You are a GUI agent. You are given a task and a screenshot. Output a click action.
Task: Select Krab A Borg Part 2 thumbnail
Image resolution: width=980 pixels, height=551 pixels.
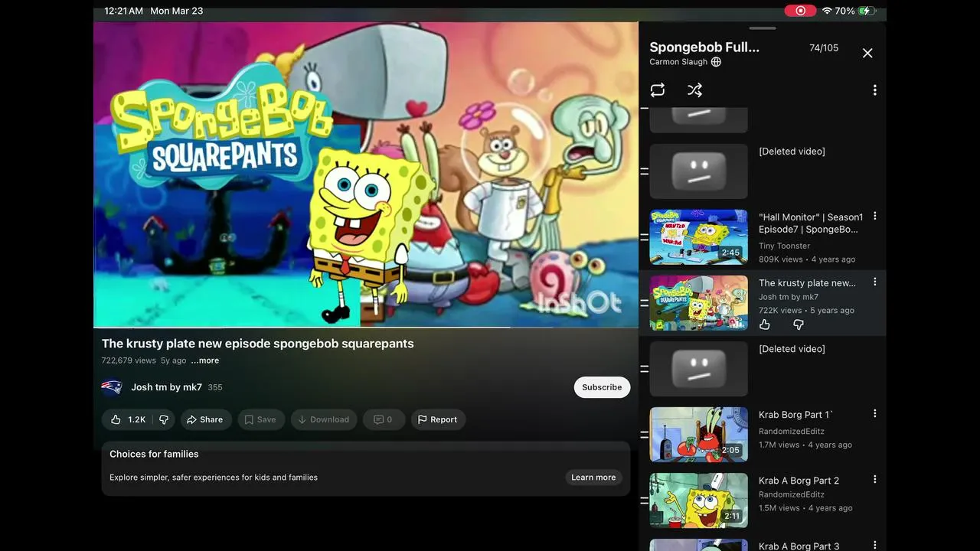click(698, 500)
